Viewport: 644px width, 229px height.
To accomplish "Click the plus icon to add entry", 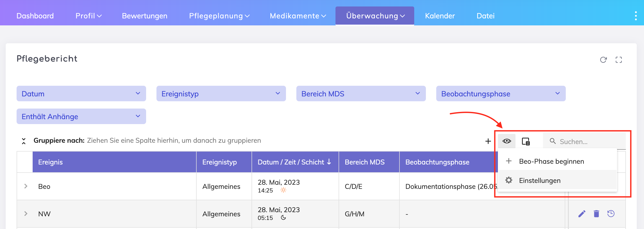I will tap(488, 141).
